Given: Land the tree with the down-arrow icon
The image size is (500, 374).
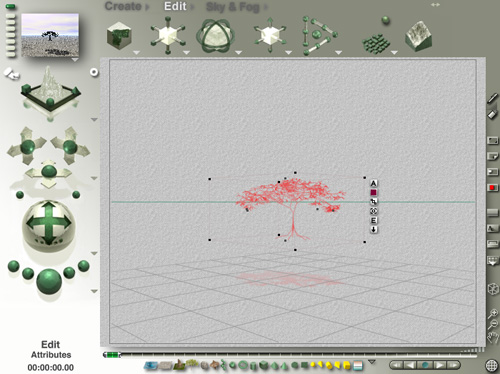Looking at the screenshot, I should 374,230.
